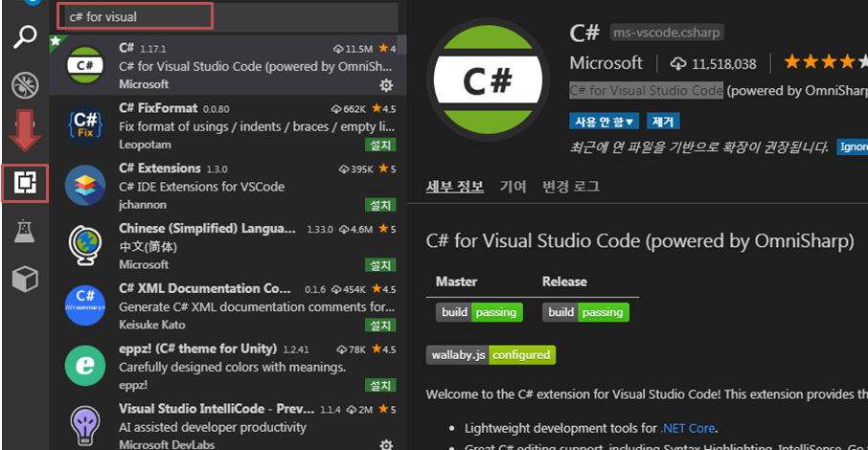Click the jchannon publisher name
The width and height of the screenshot is (868, 450).
(x=142, y=205)
